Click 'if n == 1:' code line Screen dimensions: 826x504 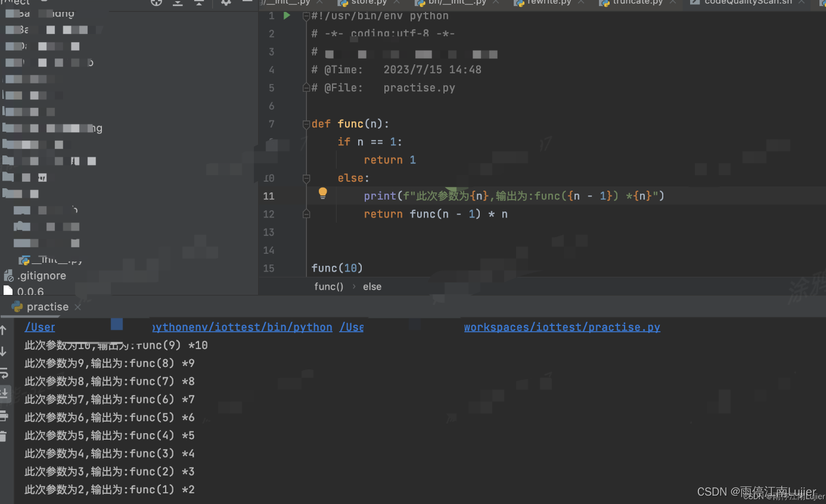[x=370, y=142]
